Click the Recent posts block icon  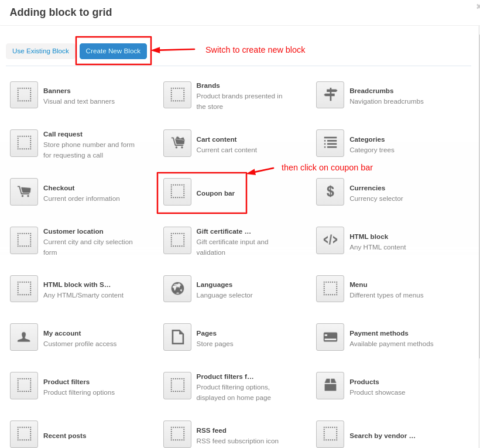coord(24,434)
